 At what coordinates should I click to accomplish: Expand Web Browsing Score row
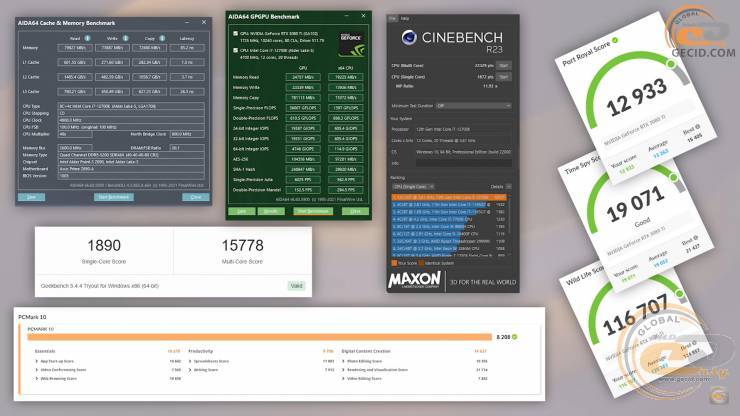(37, 379)
